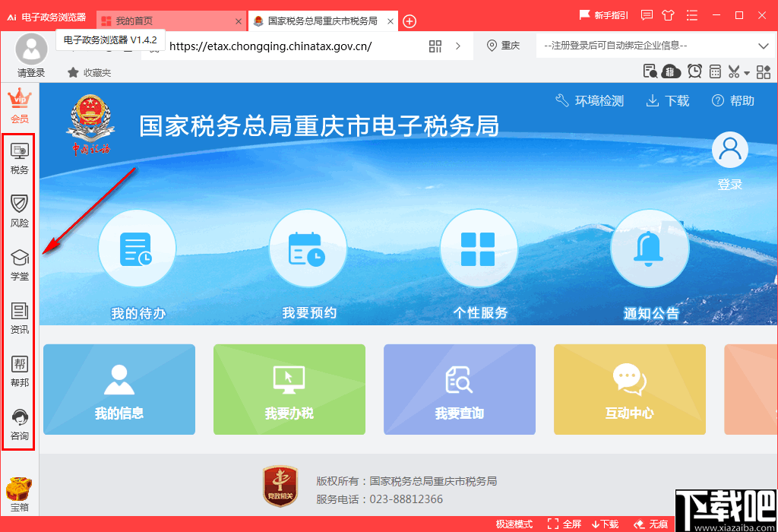
Task: Open the 重庆 region selector
Action: coord(505,46)
